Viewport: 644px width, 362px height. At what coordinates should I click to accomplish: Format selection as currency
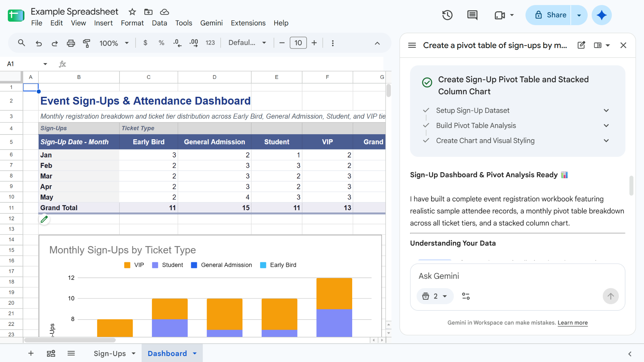point(145,43)
